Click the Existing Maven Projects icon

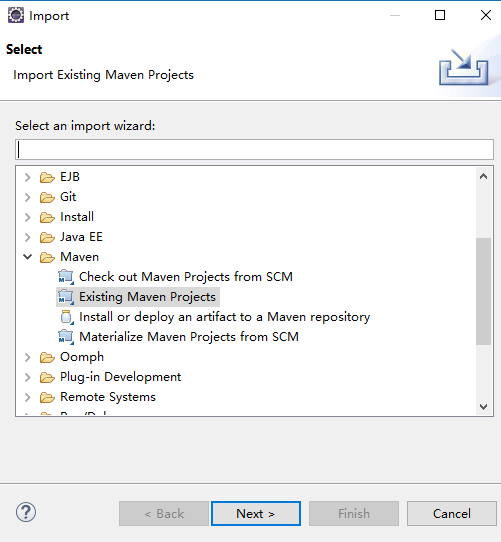(66, 297)
